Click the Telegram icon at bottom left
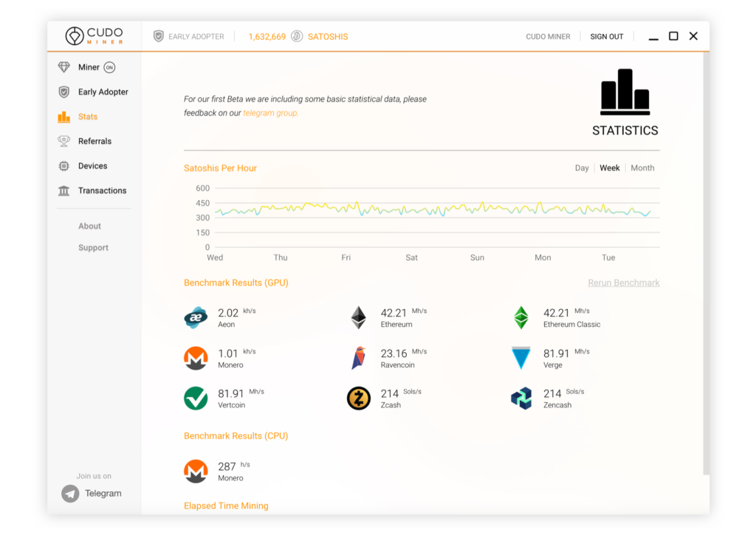The image size is (756, 535). pos(69,493)
